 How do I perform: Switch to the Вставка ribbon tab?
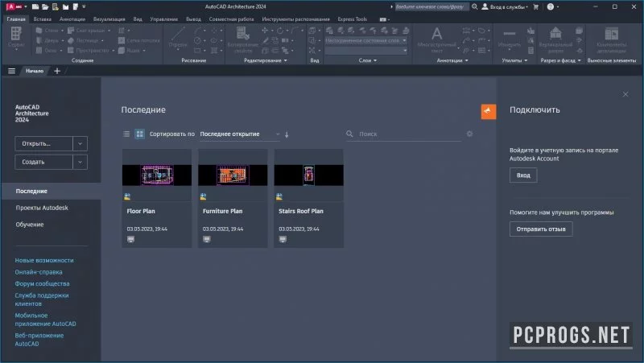(x=43, y=19)
